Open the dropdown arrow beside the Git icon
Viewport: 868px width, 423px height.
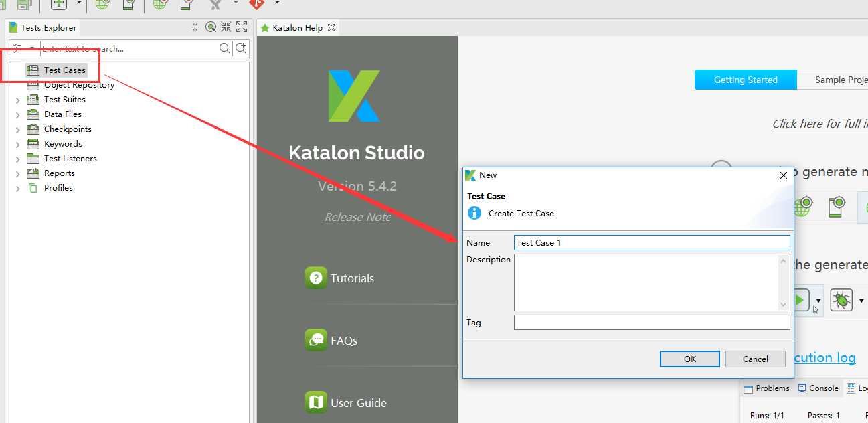coord(277,3)
